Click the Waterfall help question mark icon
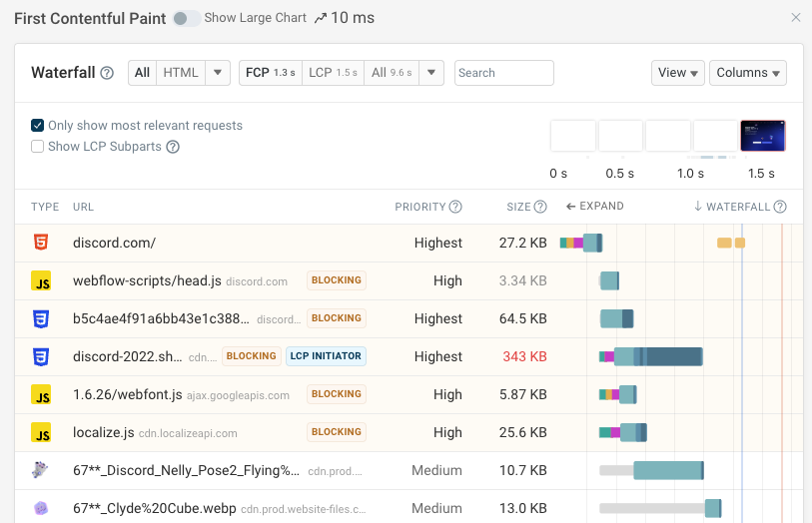Viewport: 812px width, 523px height. tap(107, 73)
